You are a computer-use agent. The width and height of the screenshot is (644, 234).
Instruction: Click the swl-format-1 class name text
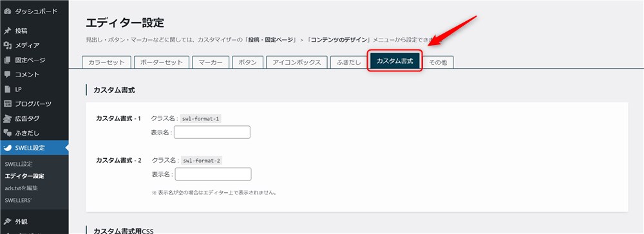click(x=201, y=119)
